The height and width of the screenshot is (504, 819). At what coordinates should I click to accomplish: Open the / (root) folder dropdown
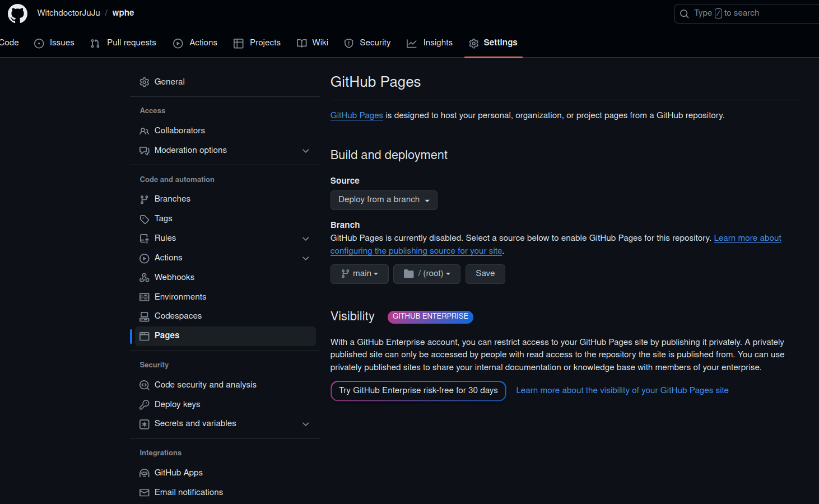point(426,274)
